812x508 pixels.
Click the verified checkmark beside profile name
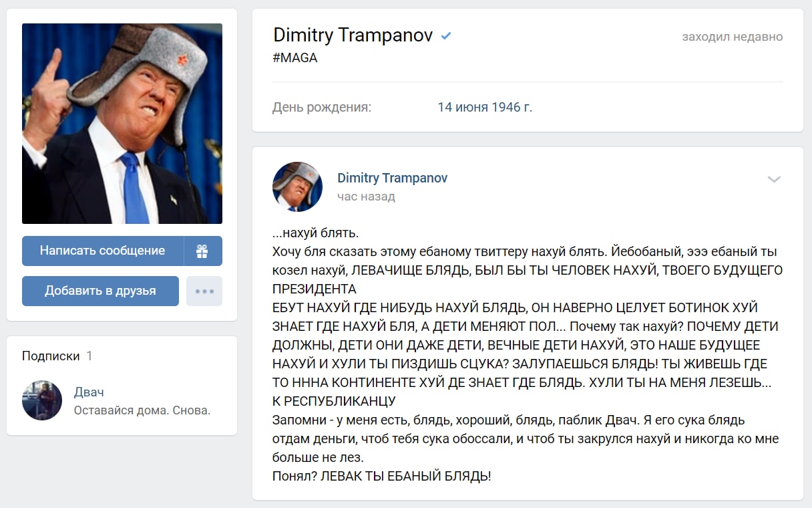[446, 36]
